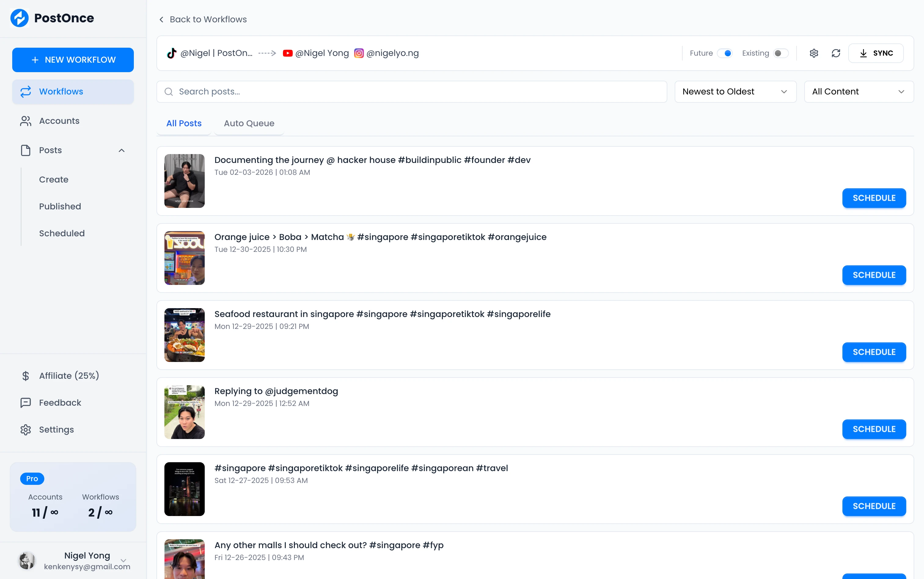The width and height of the screenshot is (924, 579).
Task: Open the All Content filter dropdown
Action: (x=859, y=91)
